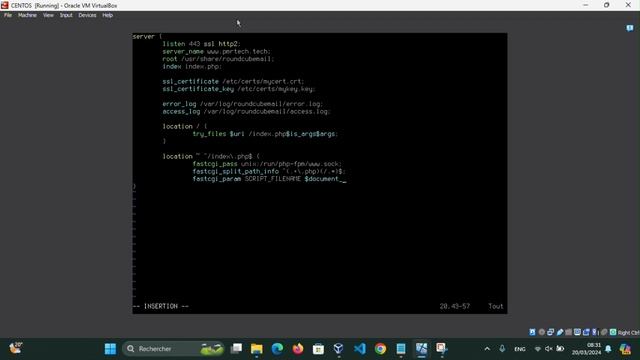Open the clock and date 08:31
Screen dimensions: 640x360
[x=587, y=349]
